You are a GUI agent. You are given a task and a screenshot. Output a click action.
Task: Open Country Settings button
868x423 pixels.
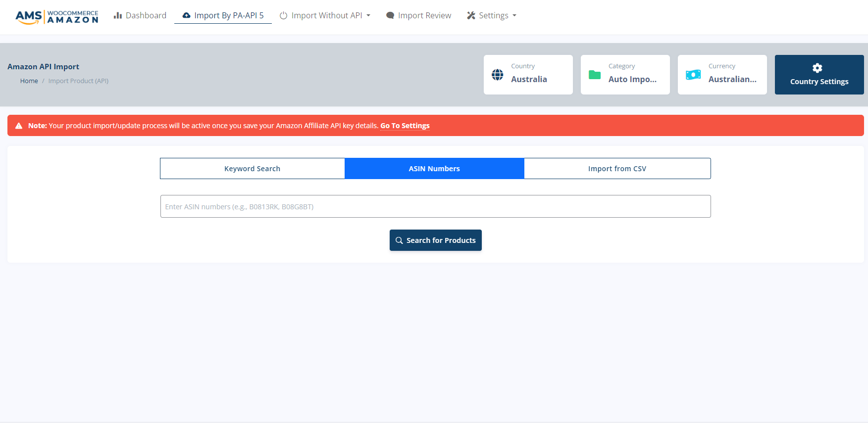[819, 75]
